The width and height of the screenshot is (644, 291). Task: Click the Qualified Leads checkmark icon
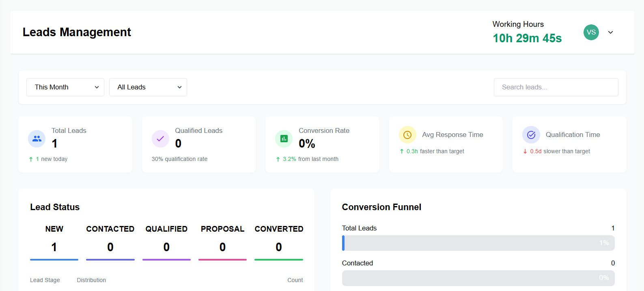[160, 139]
